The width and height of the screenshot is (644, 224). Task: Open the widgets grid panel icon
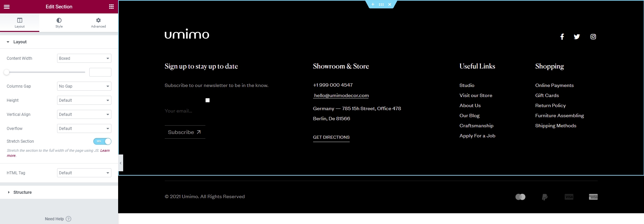pos(111,7)
